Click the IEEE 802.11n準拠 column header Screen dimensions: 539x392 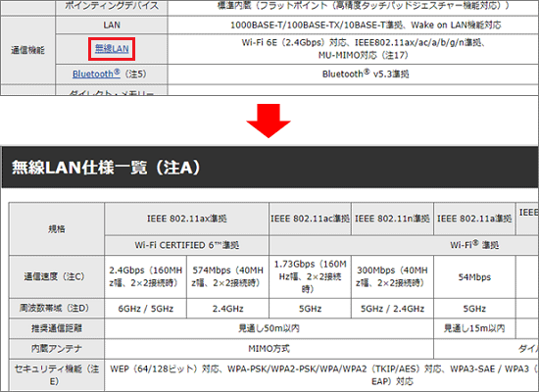pos(392,219)
